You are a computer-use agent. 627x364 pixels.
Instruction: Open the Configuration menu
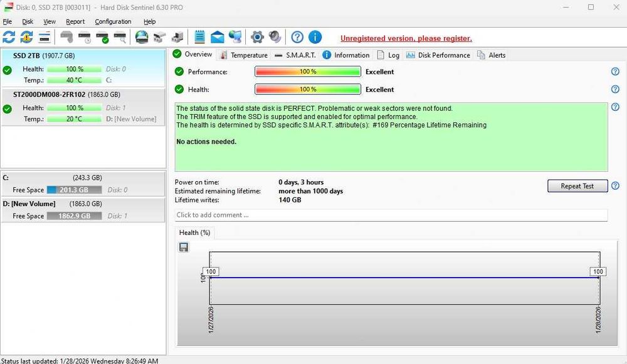(113, 21)
